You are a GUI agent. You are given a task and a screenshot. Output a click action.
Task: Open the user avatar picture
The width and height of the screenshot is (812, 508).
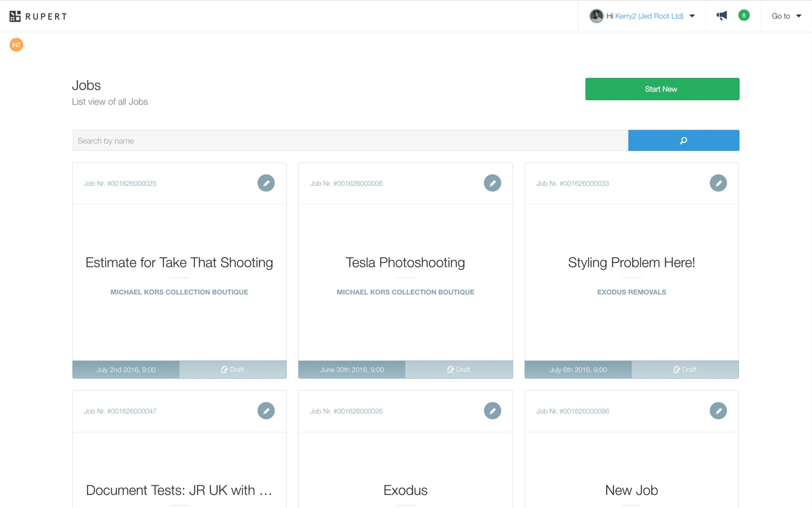[596, 16]
